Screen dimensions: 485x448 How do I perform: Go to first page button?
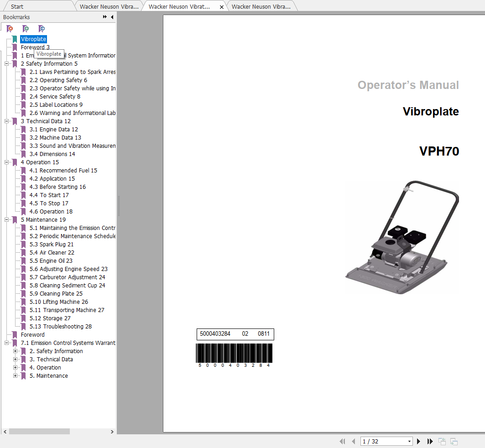click(x=342, y=441)
